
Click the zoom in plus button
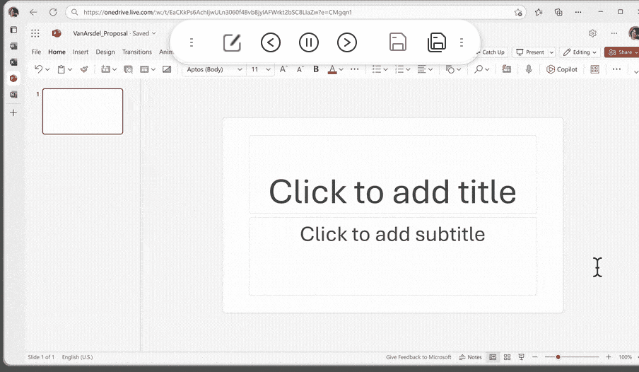tap(608, 357)
